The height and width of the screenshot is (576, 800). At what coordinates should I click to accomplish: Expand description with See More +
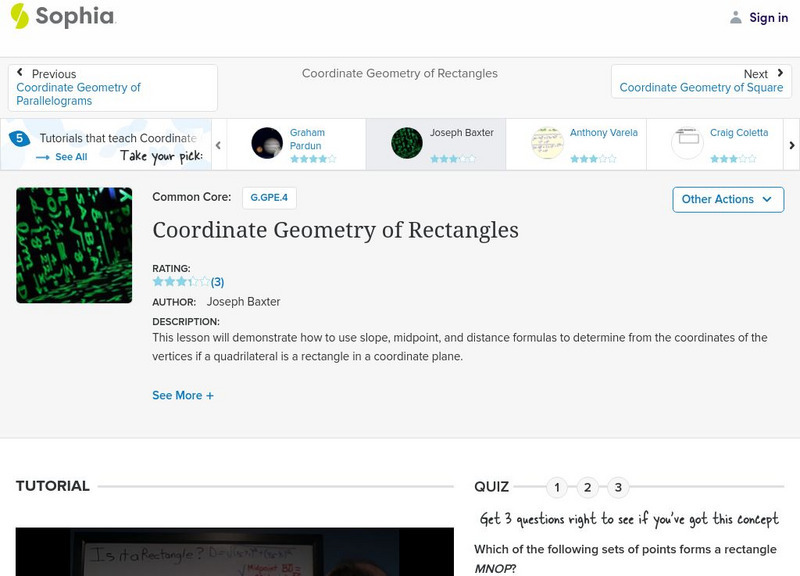(183, 395)
